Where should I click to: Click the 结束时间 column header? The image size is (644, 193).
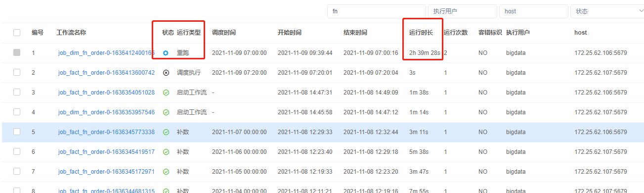355,33
